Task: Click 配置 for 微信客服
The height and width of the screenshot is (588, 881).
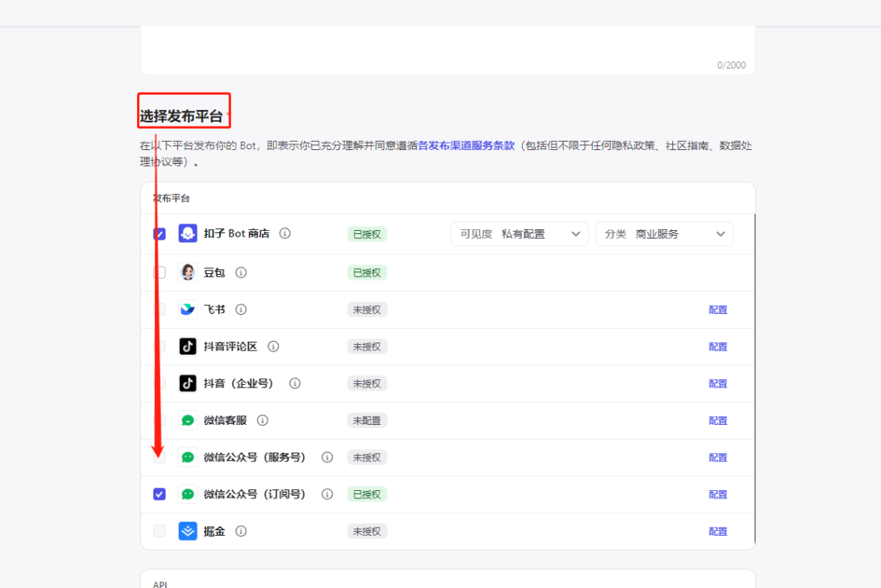Action: click(x=718, y=421)
